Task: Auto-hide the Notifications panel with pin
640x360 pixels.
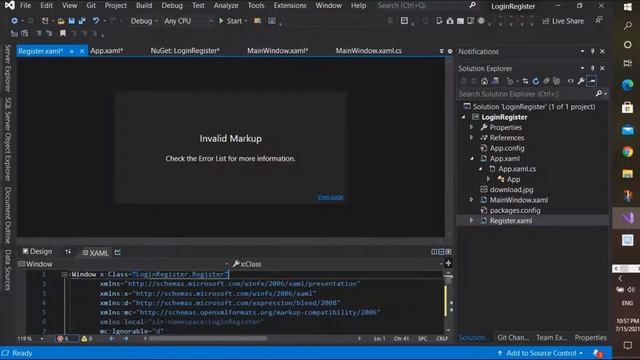Action: (593, 51)
